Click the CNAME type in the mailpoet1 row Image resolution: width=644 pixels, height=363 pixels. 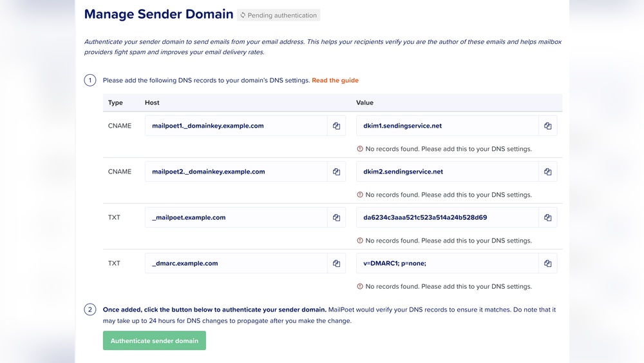[120, 126]
